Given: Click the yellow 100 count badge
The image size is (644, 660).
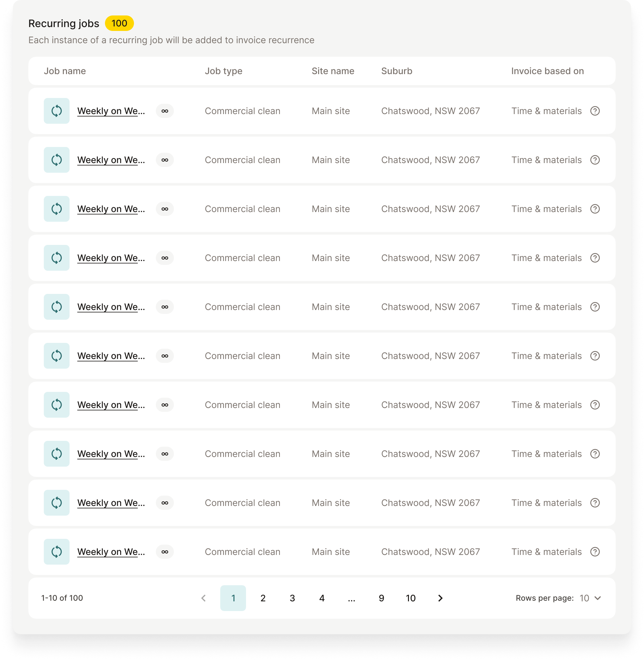Looking at the screenshot, I should [119, 23].
